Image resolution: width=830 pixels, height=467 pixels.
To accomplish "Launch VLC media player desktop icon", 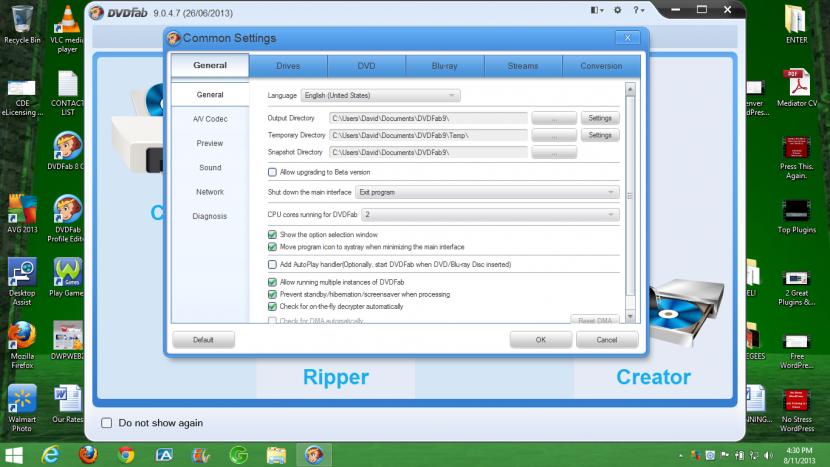I will tap(67, 29).
